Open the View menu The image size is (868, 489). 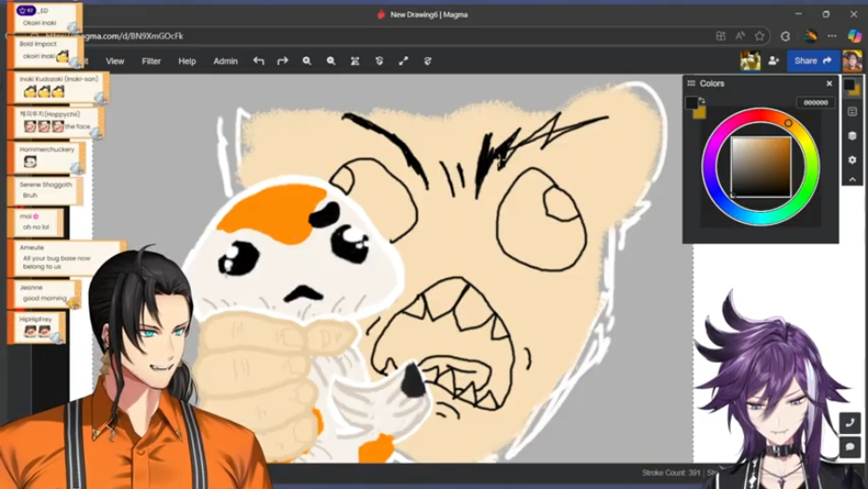coord(115,62)
